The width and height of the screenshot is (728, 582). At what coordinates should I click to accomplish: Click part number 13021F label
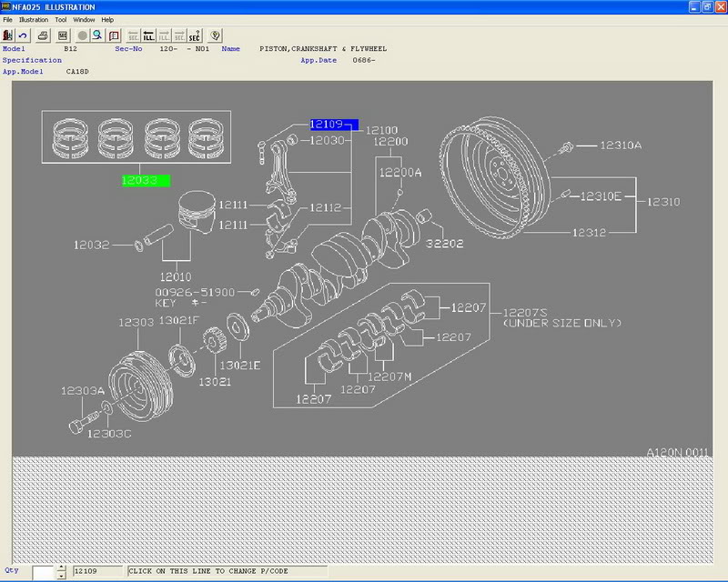(178, 321)
